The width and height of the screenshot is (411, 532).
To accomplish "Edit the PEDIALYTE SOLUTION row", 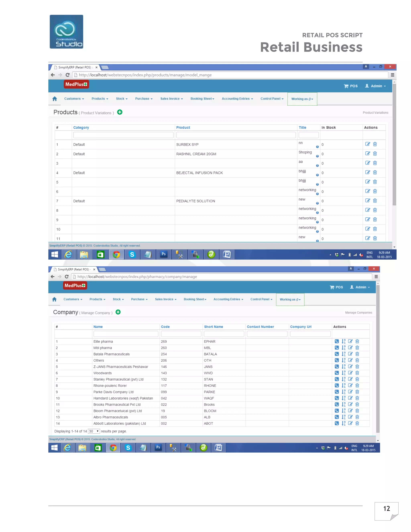I will tap(368, 201).
